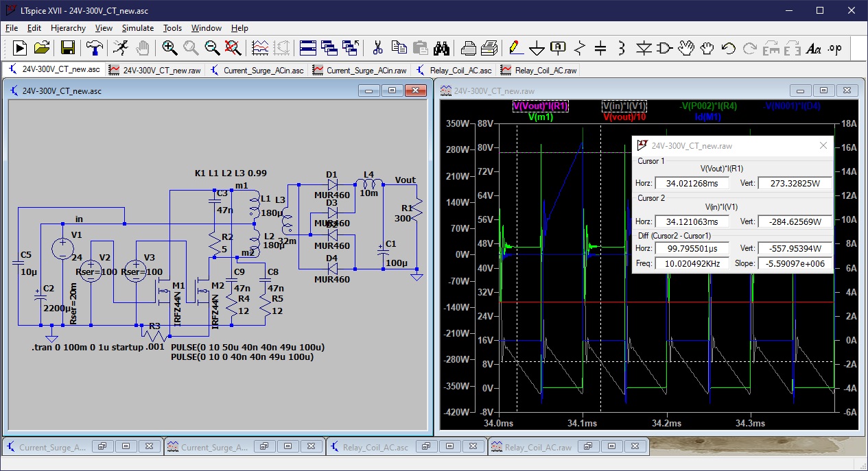The height and width of the screenshot is (471, 868).
Task: Select the Capacitor component tool
Action: [x=600, y=48]
